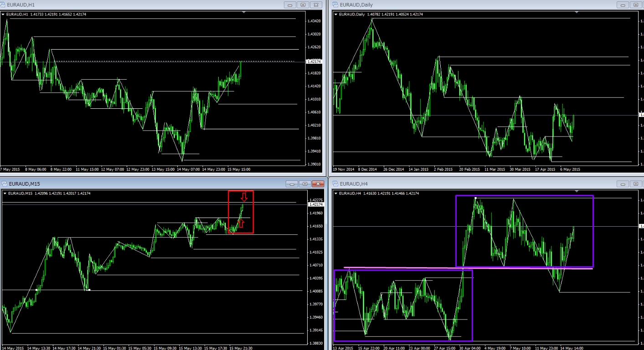Select the red up arrow on M15 chart
The image size is (644, 350).
pyautogui.click(x=242, y=223)
